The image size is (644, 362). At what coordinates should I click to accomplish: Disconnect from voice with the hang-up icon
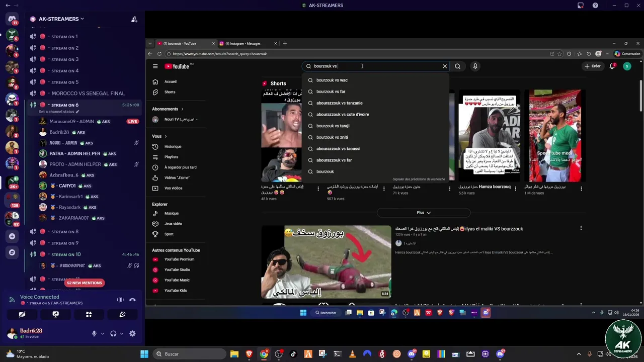(132, 300)
